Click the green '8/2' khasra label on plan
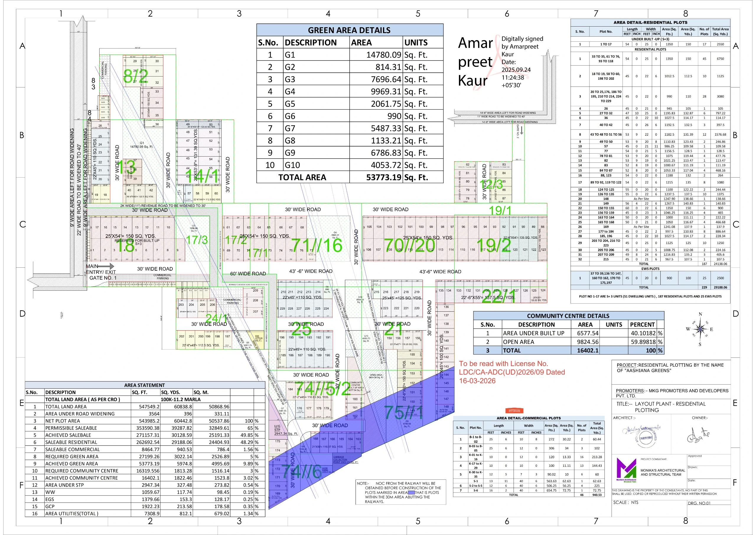Image resolution: width=756 pixels, height=535 pixels. 135,76
